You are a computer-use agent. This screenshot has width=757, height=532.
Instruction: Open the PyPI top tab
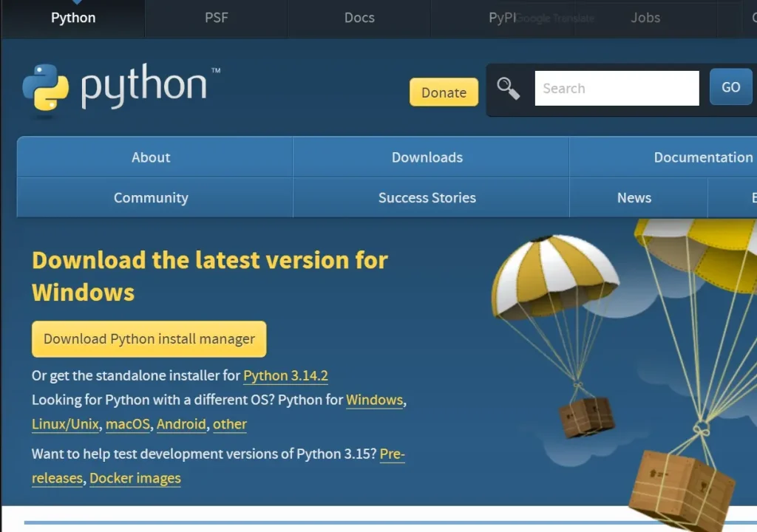(502, 18)
